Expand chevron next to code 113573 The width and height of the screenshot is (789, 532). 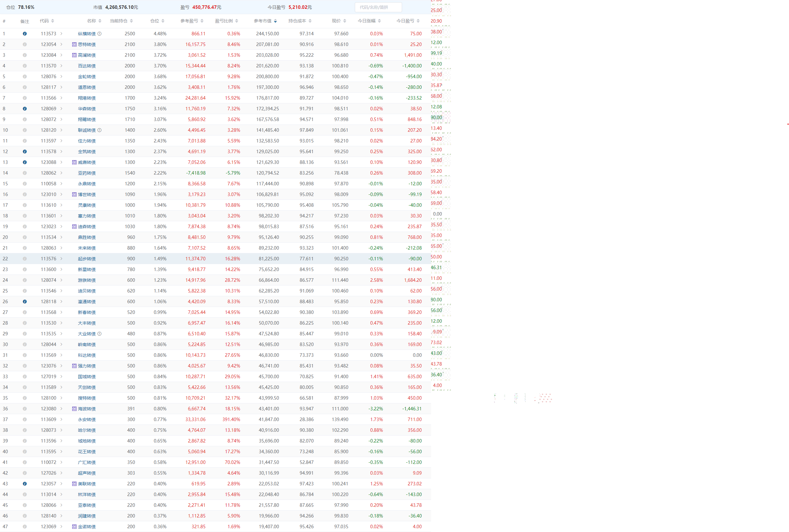tap(61, 34)
